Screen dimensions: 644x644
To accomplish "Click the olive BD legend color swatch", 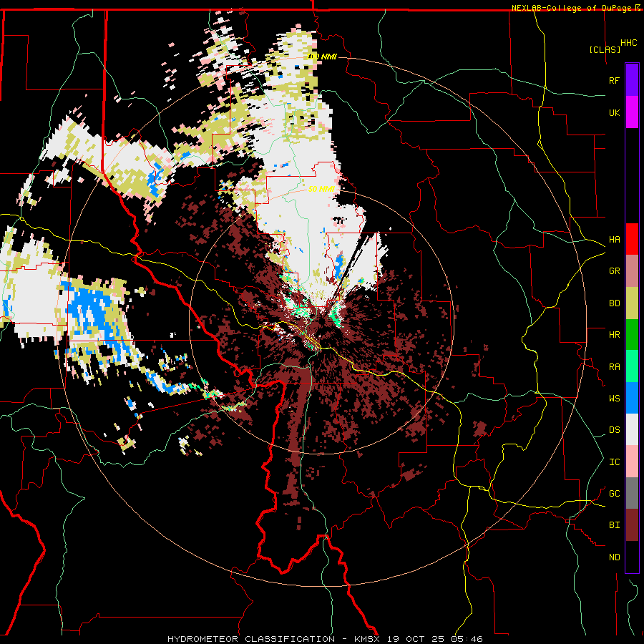I will point(632,303).
